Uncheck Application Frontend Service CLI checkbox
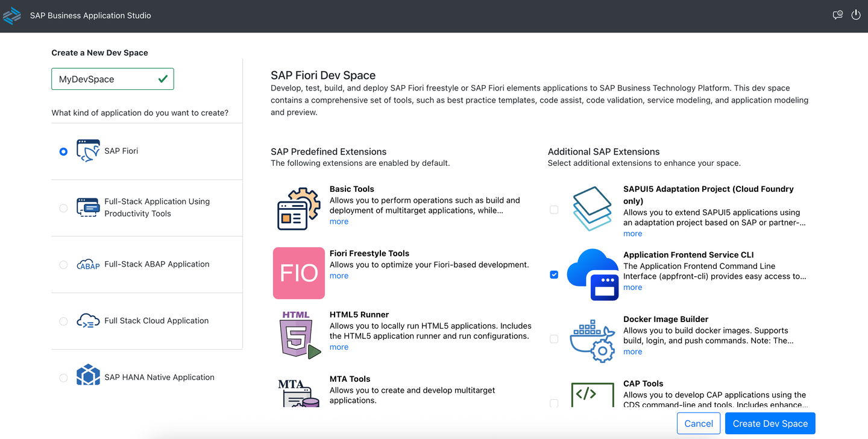The height and width of the screenshot is (439, 868). (554, 274)
